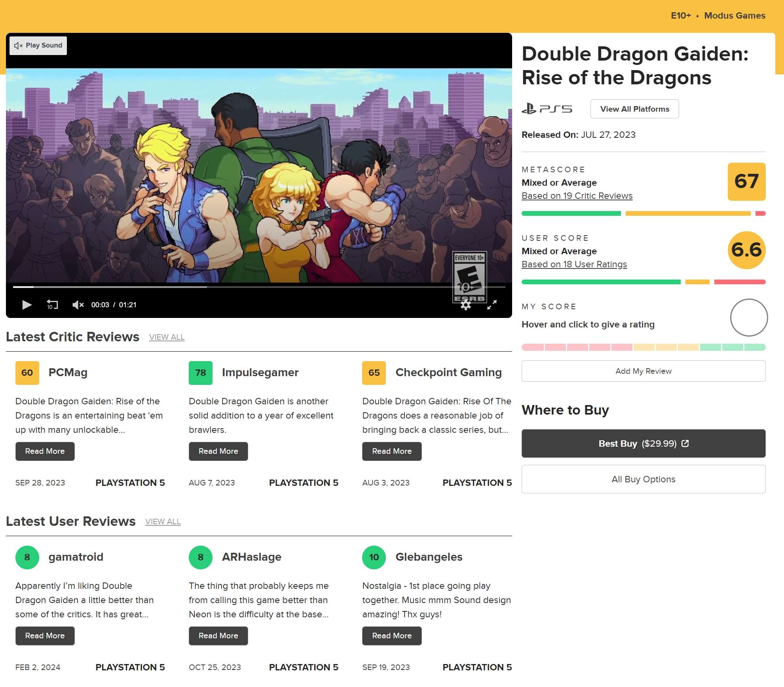784x687 pixels.
Task: Set a rating on My Score bar
Action: point(644,347)
